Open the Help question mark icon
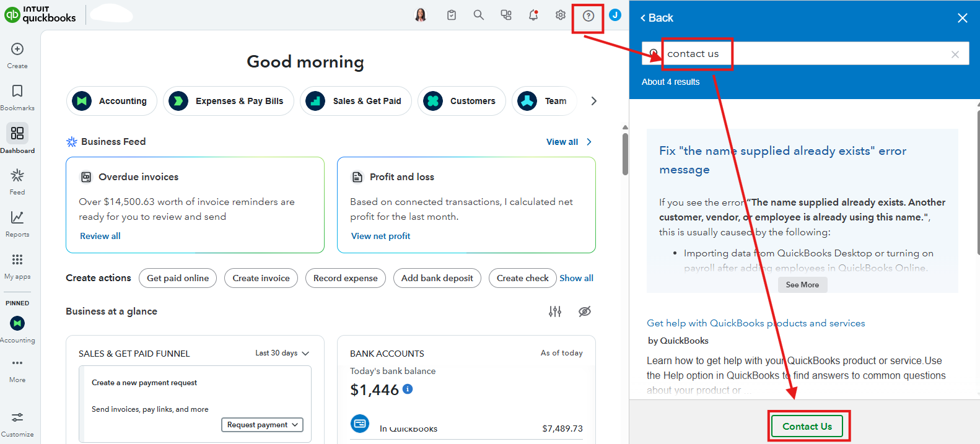Image resolution: width=980 pixels, height=444 pixels. [x=588, y=15]
